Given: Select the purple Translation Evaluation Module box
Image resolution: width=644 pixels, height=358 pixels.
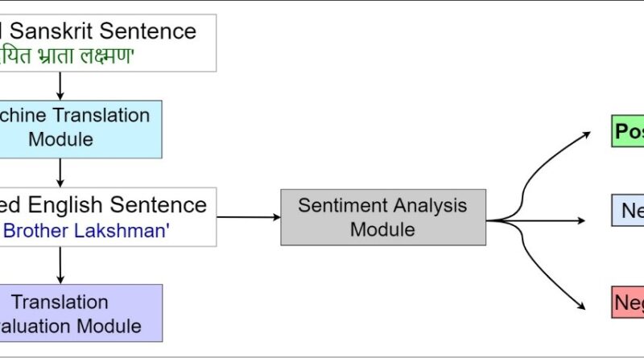Looking at the screenshot, I should point(80,313).
